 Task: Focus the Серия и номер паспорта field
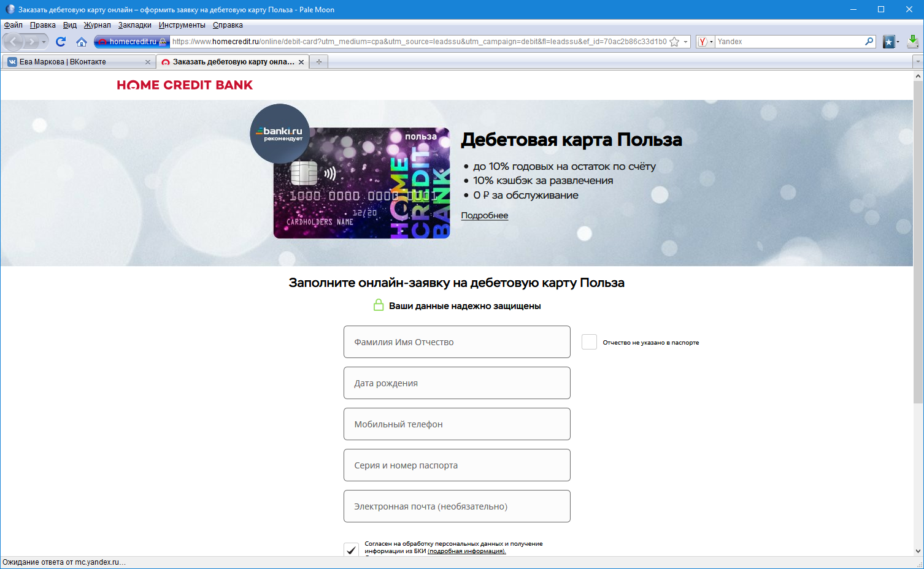click(x=457, y=465)
